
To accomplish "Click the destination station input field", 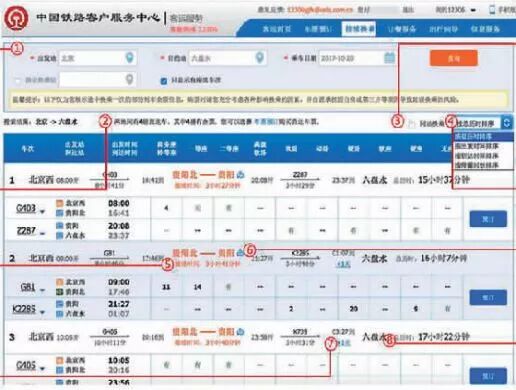I will pos(227,58).
